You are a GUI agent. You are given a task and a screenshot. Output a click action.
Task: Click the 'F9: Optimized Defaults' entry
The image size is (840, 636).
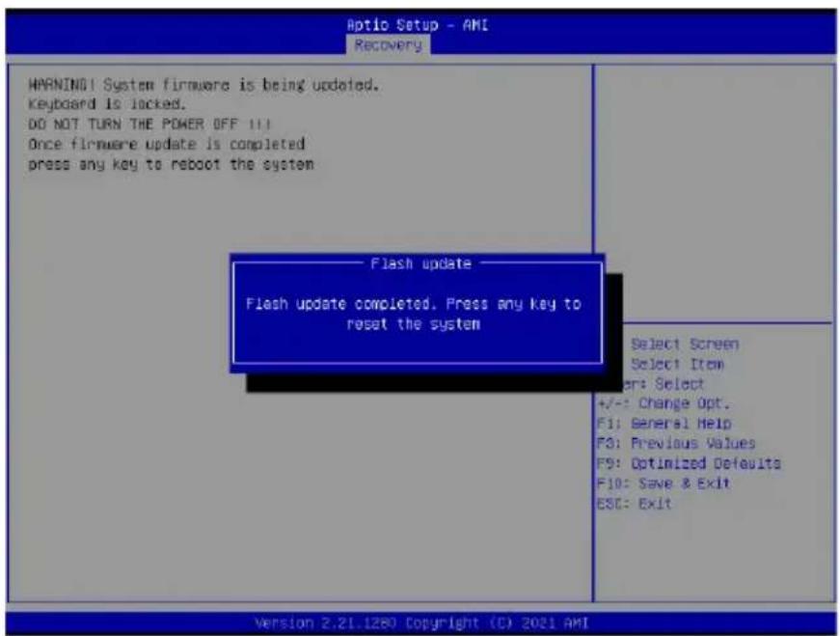click(x=689, y=463)
